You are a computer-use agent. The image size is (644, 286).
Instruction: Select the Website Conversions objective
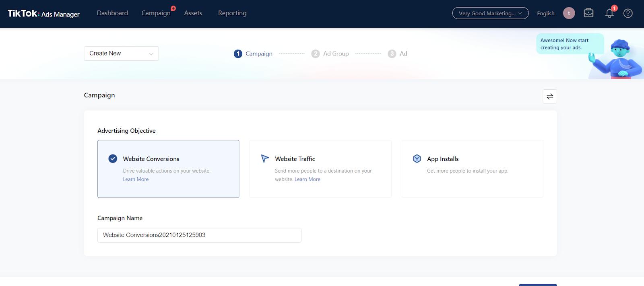click(168, 169)
